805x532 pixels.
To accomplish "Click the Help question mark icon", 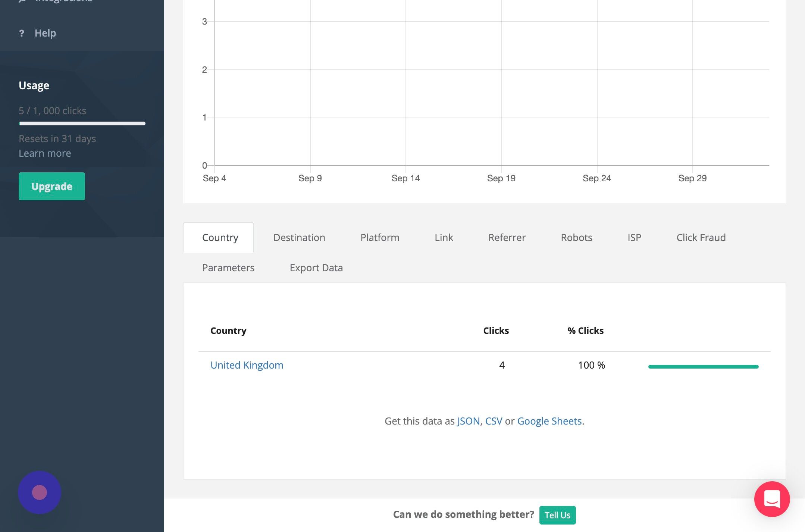I will 22,33.
